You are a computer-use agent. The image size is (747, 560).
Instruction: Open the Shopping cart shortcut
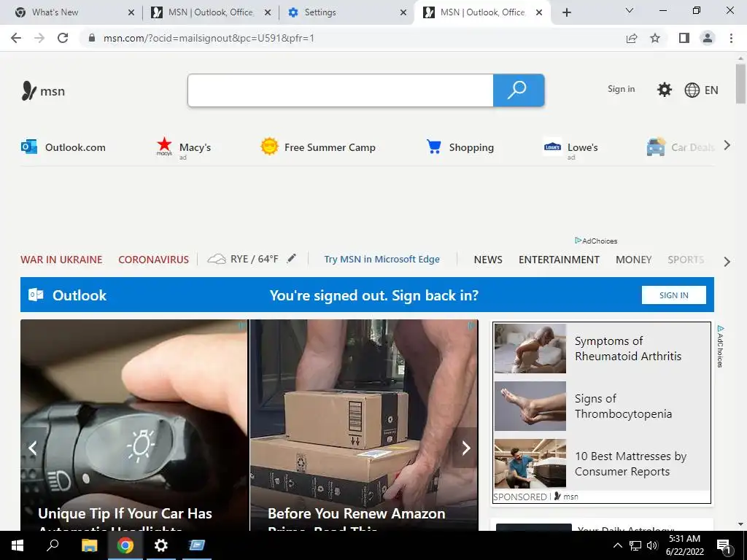[460, 147]
